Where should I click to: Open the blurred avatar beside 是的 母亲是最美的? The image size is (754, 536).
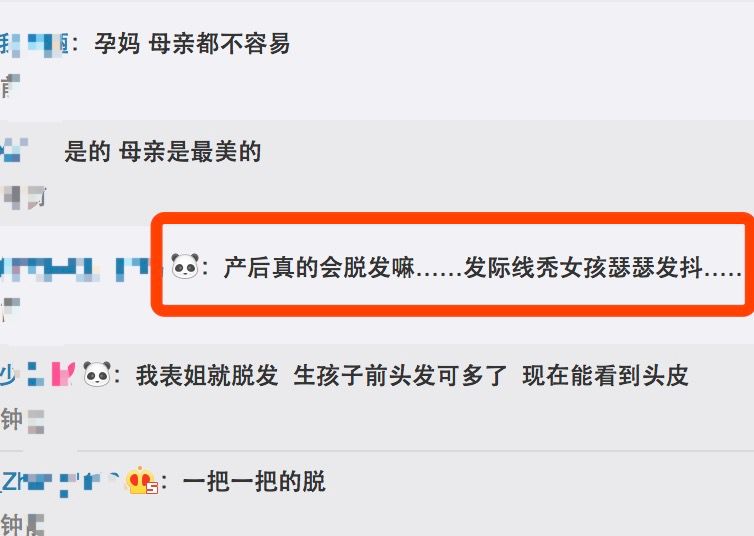(14, 150)
